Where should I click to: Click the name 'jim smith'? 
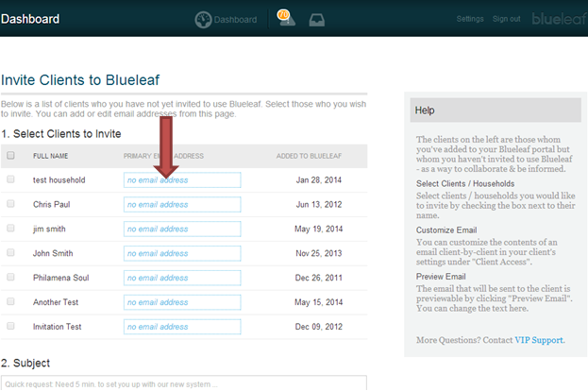click(x=49, y=229)
